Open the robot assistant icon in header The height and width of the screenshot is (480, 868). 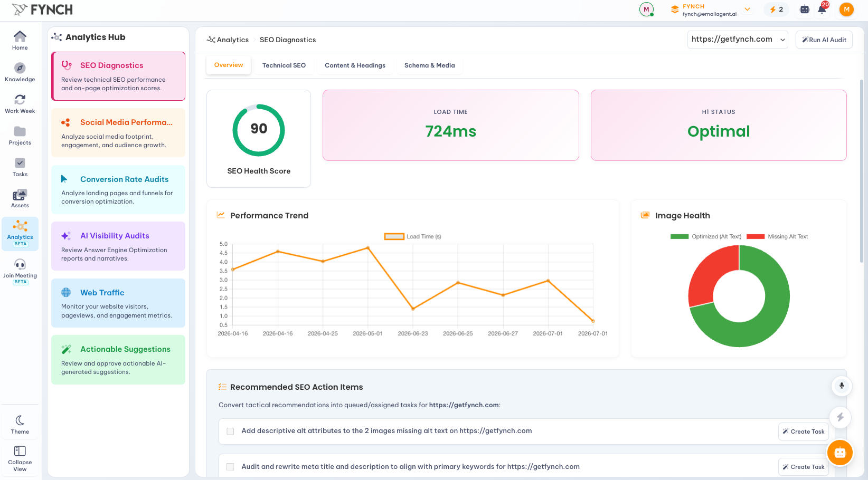coord(805,9)
